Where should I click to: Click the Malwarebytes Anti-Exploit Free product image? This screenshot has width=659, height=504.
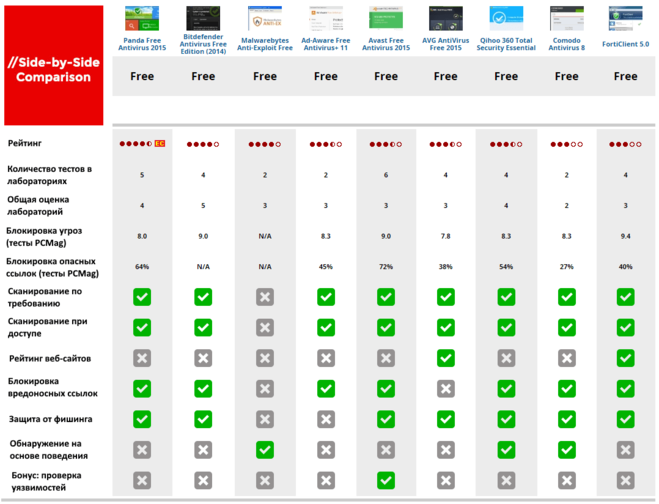coord(265,20)
